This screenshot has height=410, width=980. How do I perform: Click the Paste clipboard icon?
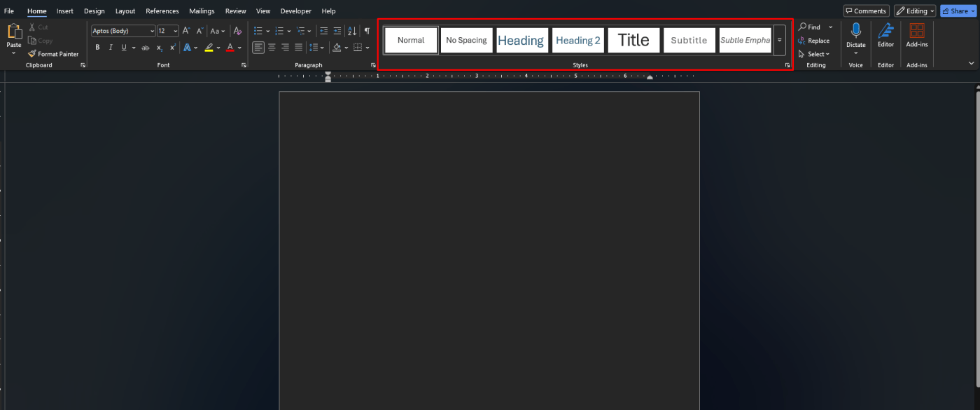click(x=14, y=32)
